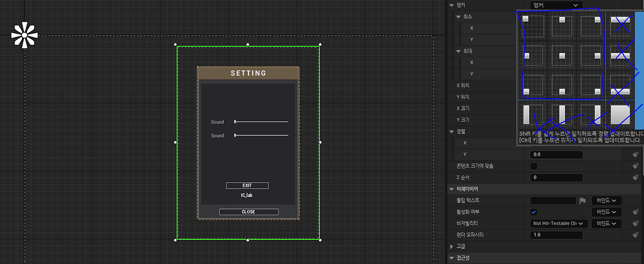The width and height of the screenshot is (644, 264).
Task: Uncheck the 활성화 여부 checkbox
Action: point(534,212)
